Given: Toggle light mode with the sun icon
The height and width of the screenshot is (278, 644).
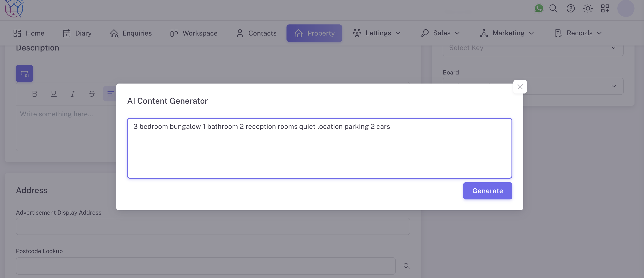Looking at the screenshot, I should [x=588, y=9].
